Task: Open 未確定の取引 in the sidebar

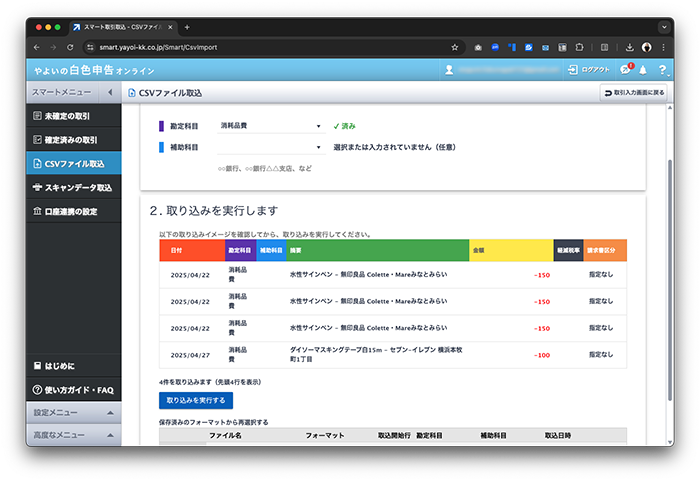Action: [x=74, y=116]
